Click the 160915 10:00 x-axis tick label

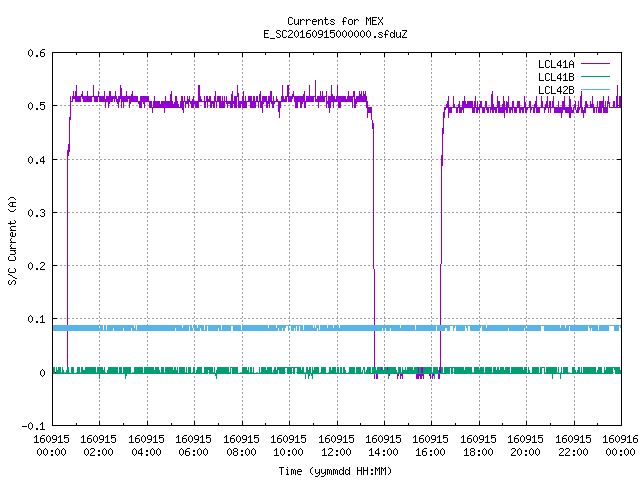(x=289, y=446)
